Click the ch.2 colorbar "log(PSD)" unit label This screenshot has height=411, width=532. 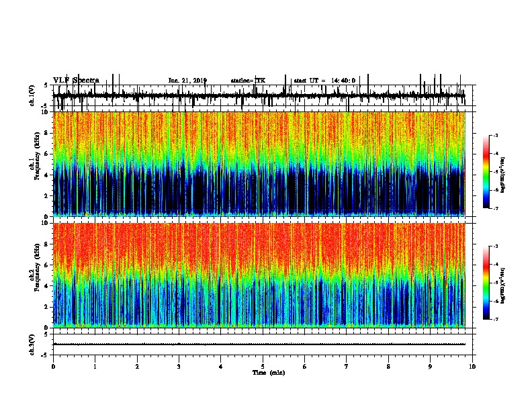(502, 285)
